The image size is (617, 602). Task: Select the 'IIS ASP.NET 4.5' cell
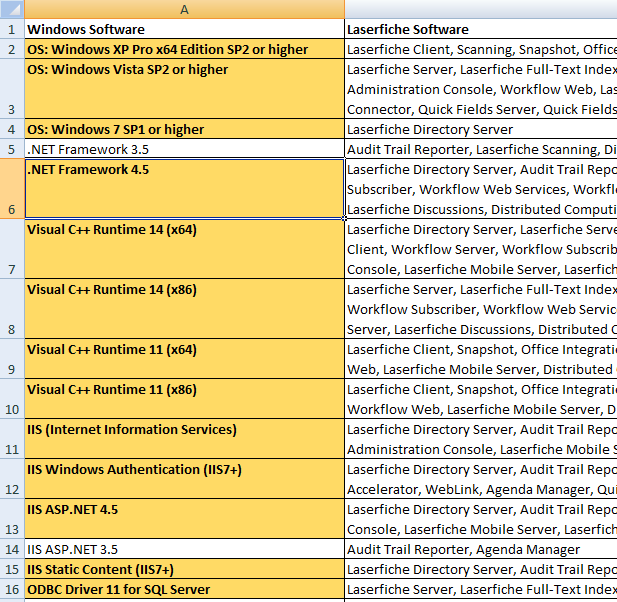(x=185, y=519)
